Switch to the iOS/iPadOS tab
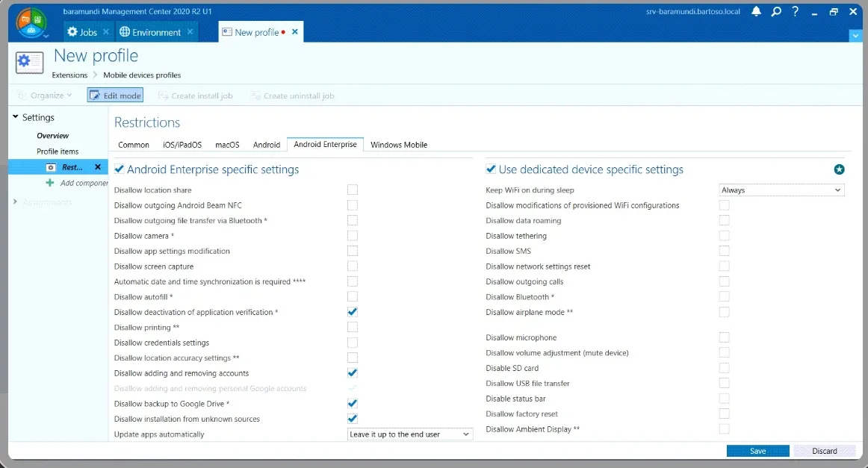This screenshot has width=868, height=468. (182, 145)
